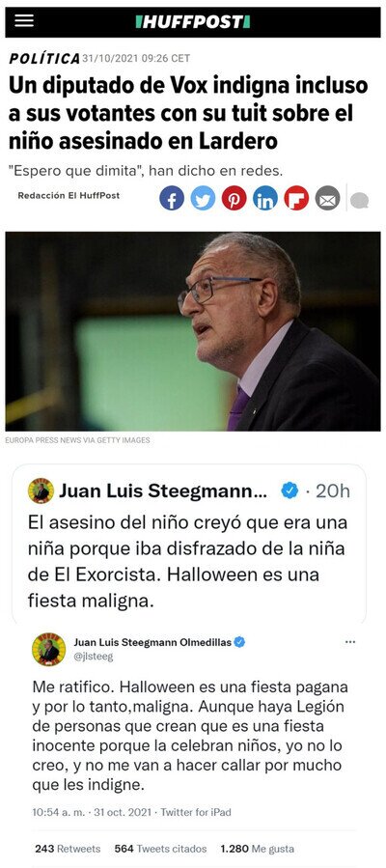Screen dimensions: 386x868
Task: View the 1.280 Me gusta list
Action: 257,849
